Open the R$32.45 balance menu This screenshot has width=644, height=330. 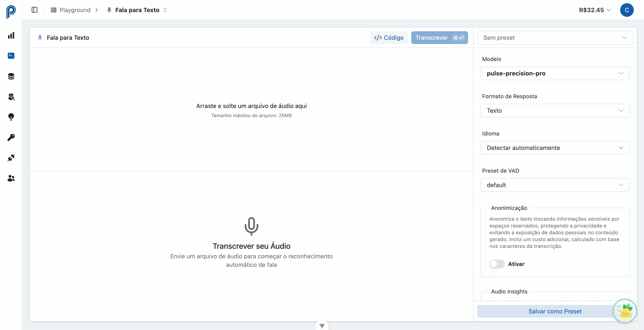pyautogui.click(x=595, y=10)
